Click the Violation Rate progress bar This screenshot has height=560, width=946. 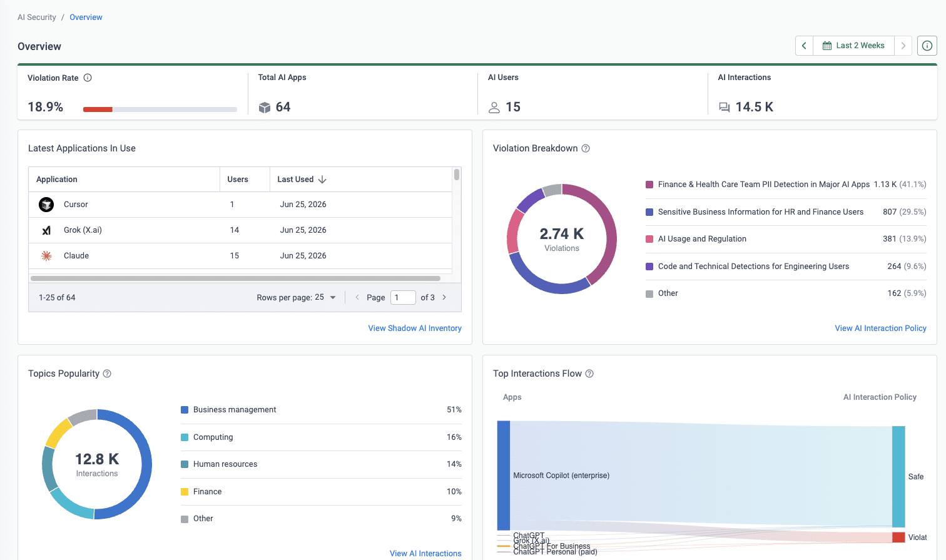[160, 109]
